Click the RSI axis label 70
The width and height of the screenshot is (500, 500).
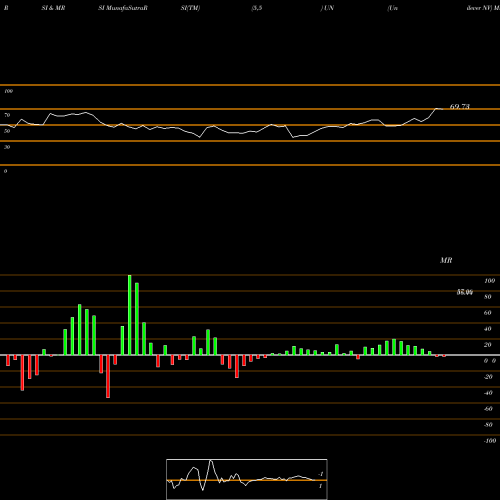pyautogui.click(x=7, y=115)
